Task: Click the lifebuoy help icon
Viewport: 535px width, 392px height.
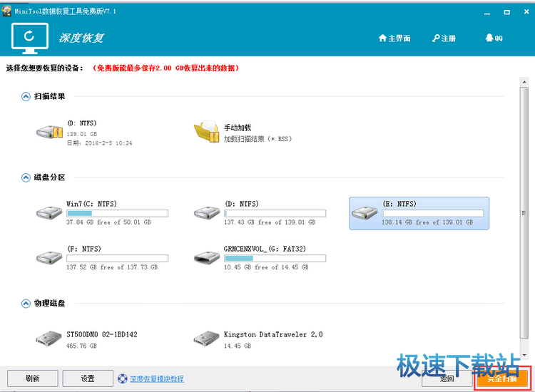Action: pyautogui.click(x=123, y=378)
